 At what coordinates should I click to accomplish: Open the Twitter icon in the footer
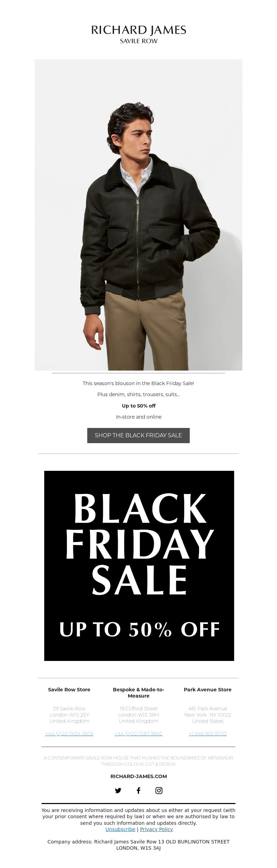click(118, 791)
